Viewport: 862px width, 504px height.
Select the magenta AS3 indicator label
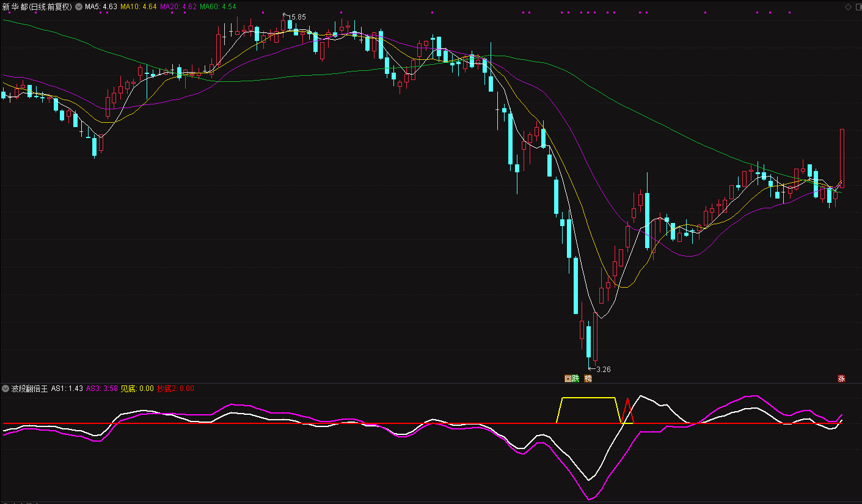(101, 388)
